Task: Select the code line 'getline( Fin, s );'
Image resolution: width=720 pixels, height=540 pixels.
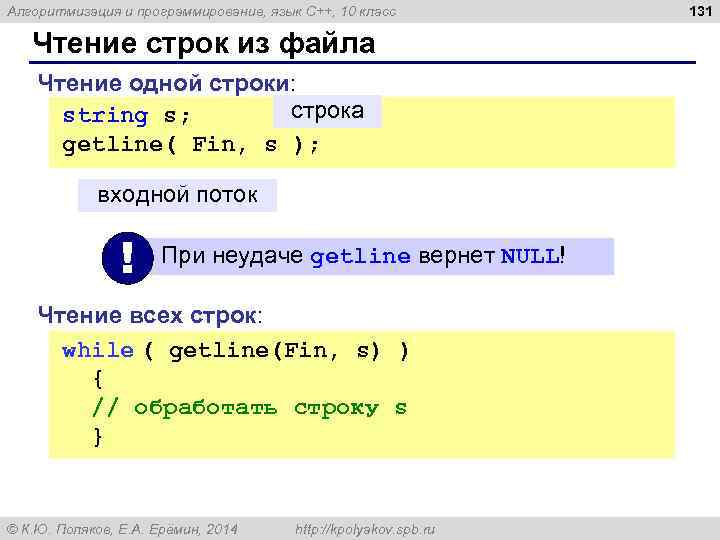Action: pyautogui.click(x=191, y=145)
